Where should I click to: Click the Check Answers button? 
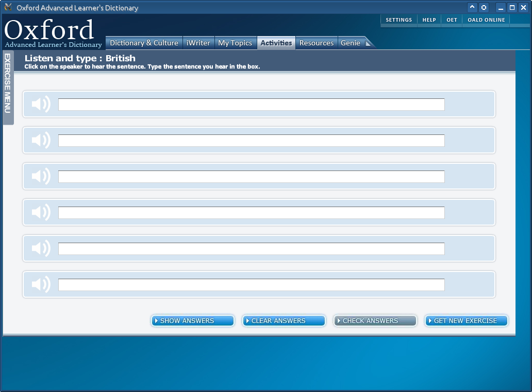(x=375, y=321)
